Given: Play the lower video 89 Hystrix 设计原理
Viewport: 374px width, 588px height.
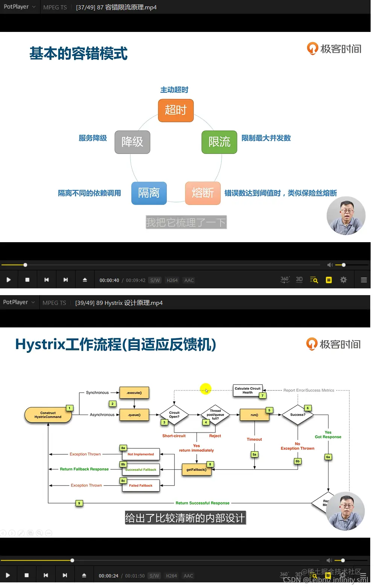Looking at the screenshot, I should (8, 575).
